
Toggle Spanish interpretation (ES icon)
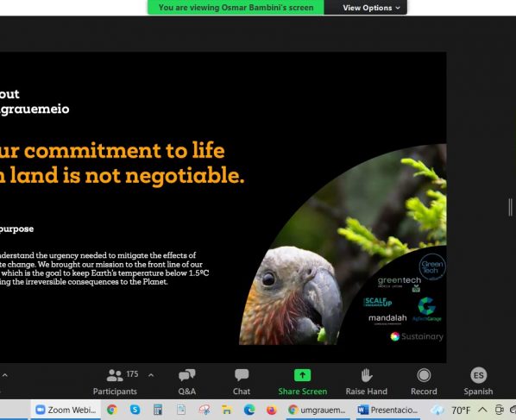(x=478, y=382)
